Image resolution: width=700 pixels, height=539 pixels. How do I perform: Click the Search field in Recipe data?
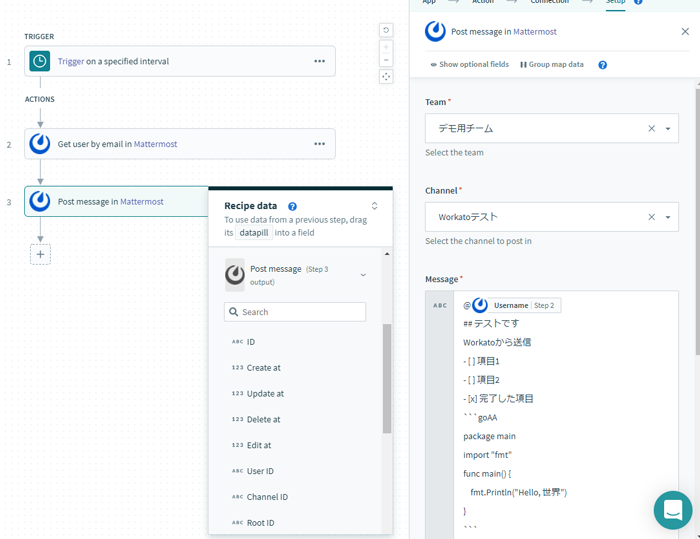(295, 312)
